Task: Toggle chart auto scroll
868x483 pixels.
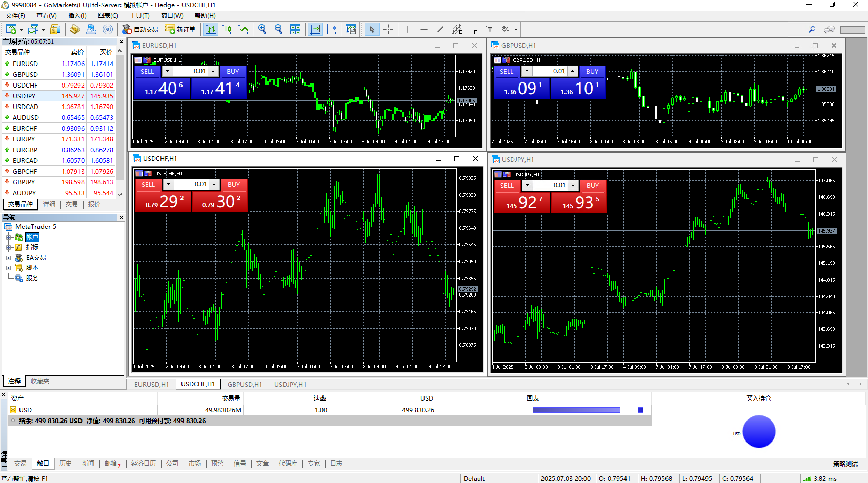Action: point(315,29)
